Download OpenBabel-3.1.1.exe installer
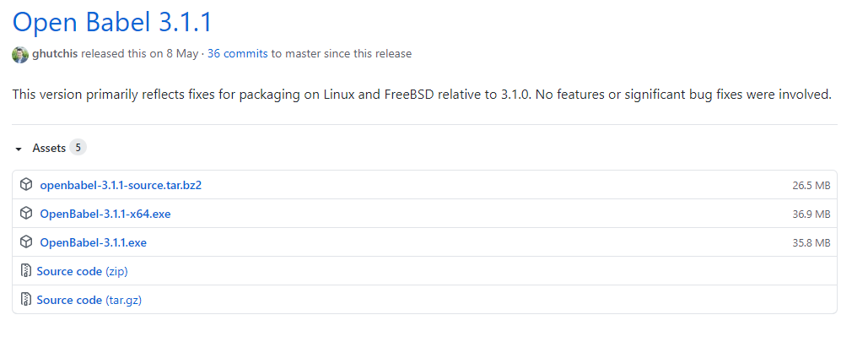This screenshot has width=868, height=342. click(93, 243)
